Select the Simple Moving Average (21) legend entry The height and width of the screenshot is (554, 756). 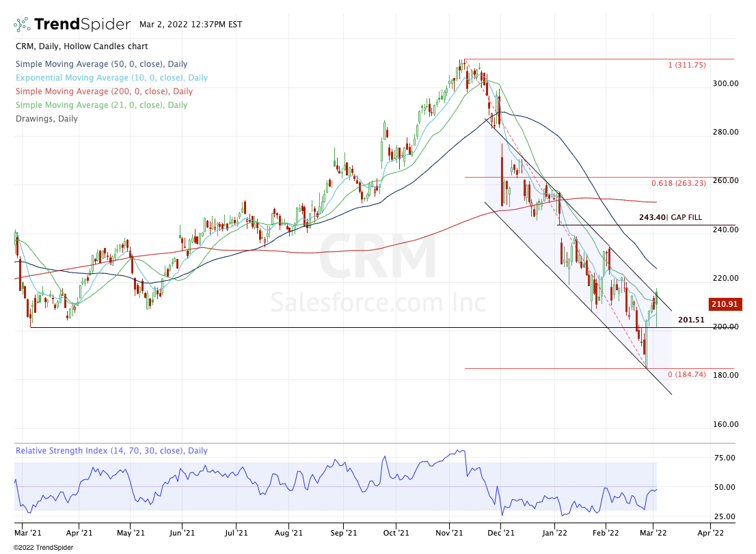[x=101, y=105]
